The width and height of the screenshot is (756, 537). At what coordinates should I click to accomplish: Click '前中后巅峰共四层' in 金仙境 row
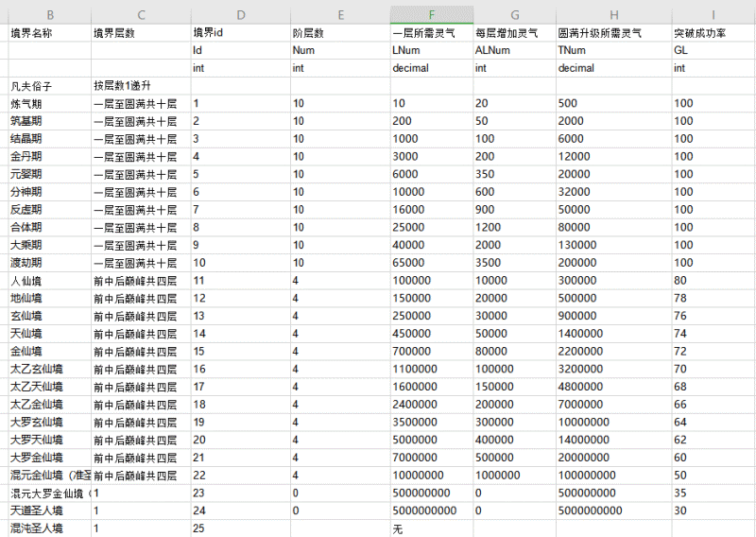click(141, 352)
